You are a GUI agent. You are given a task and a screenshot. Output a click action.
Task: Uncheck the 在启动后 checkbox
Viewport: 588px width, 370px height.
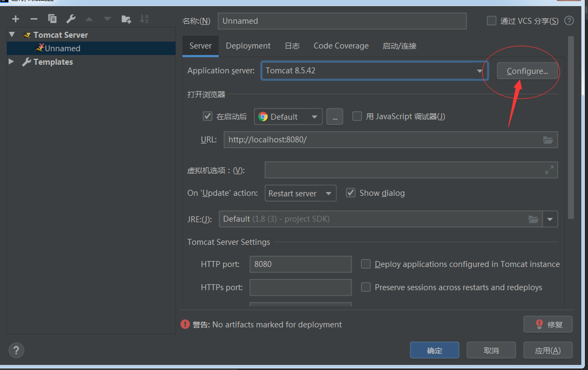207,116
